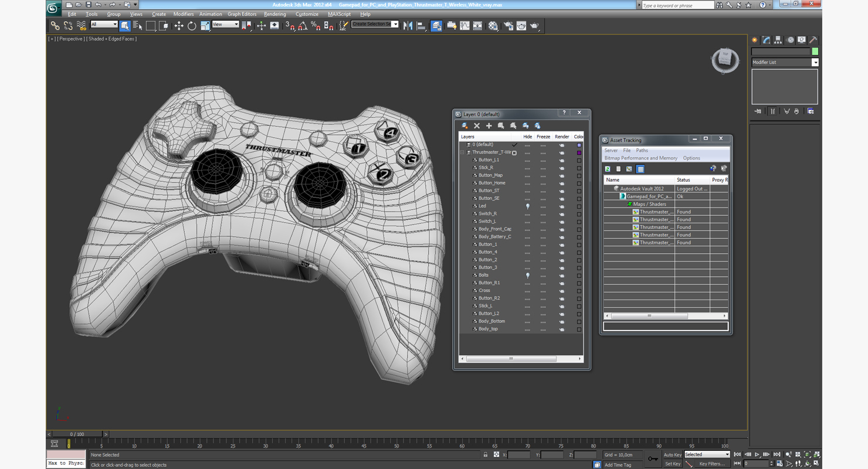The height and width of the screenshot is (469, 868).
Task: Open Rendering menu
Action: [274, 14]
